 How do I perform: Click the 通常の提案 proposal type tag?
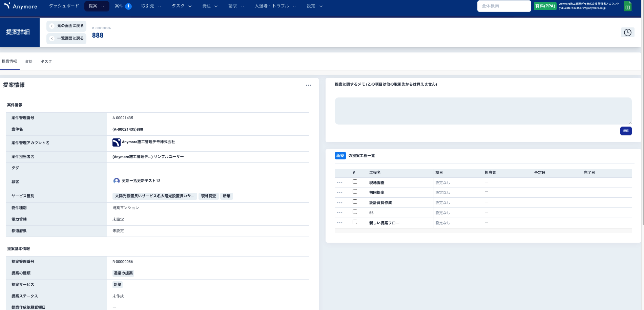[123, 273]
